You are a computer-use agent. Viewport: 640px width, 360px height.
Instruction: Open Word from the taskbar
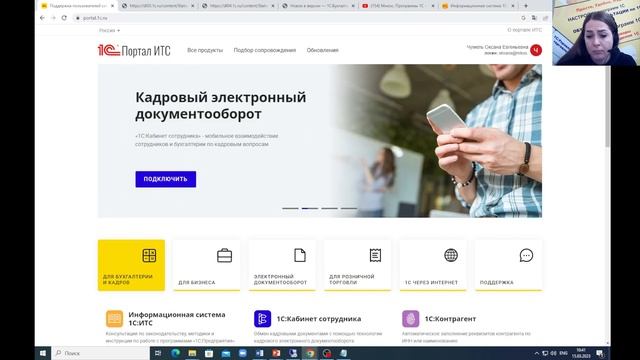point(259,353)
